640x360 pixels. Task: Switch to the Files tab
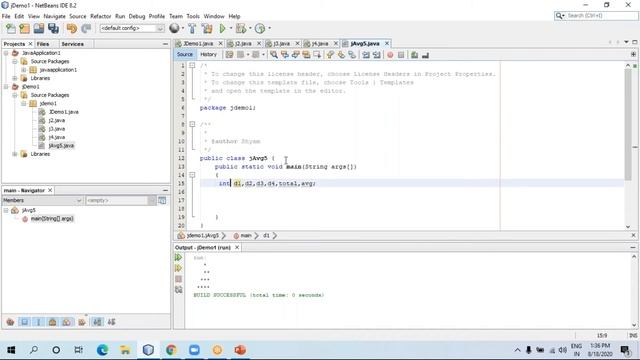pos(43,44)
